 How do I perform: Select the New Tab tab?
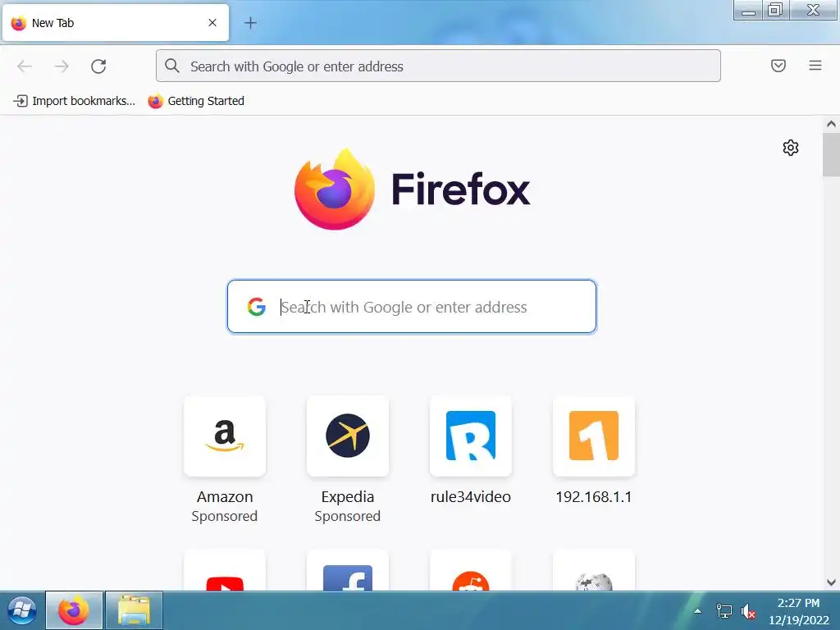tap(115, 22)
